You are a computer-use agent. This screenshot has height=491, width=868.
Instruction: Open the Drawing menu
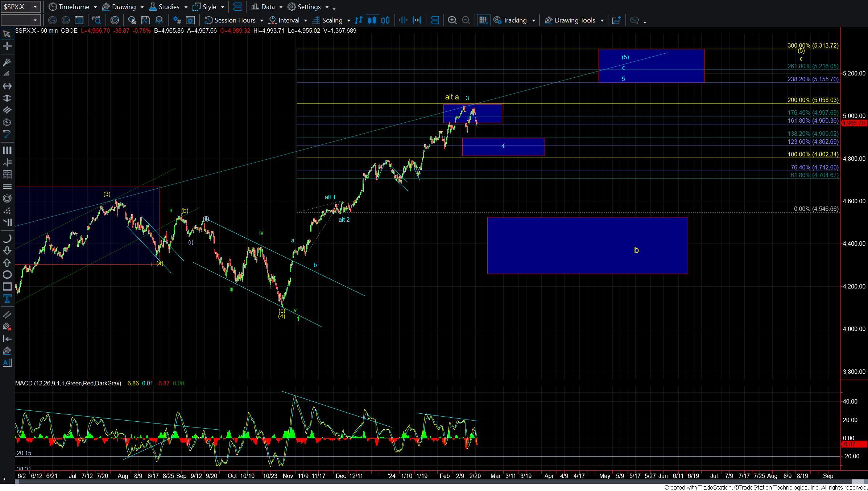coord(123,7)
